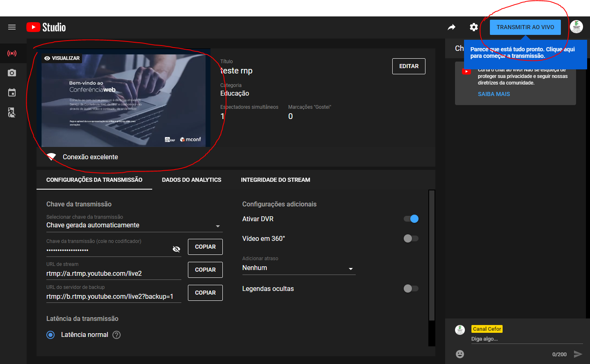Click the title text teste rnp

(236, 71)
